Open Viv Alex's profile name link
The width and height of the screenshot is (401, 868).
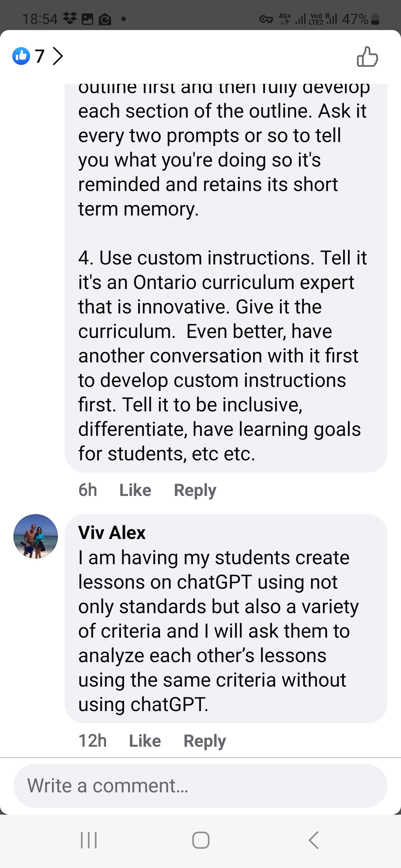coord(112,533)
